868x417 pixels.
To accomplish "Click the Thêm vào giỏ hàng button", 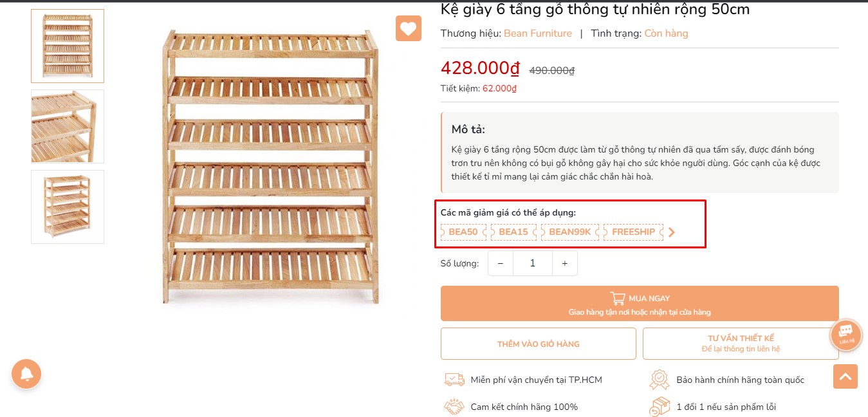I will tap(539, 344).
